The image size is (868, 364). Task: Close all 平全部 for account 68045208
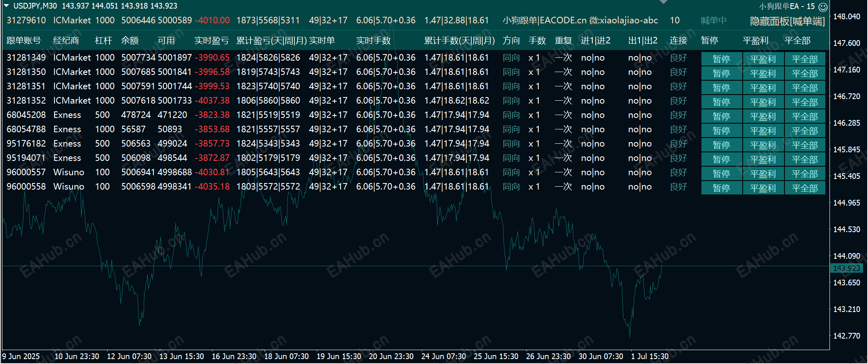click(x=805, y=116)
